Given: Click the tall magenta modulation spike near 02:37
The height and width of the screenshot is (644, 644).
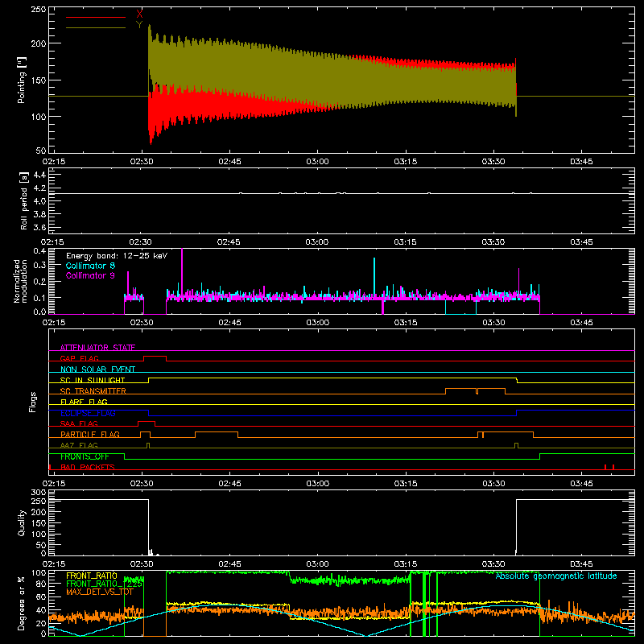Looking at the screenshot, I should (x=182, y=271).
